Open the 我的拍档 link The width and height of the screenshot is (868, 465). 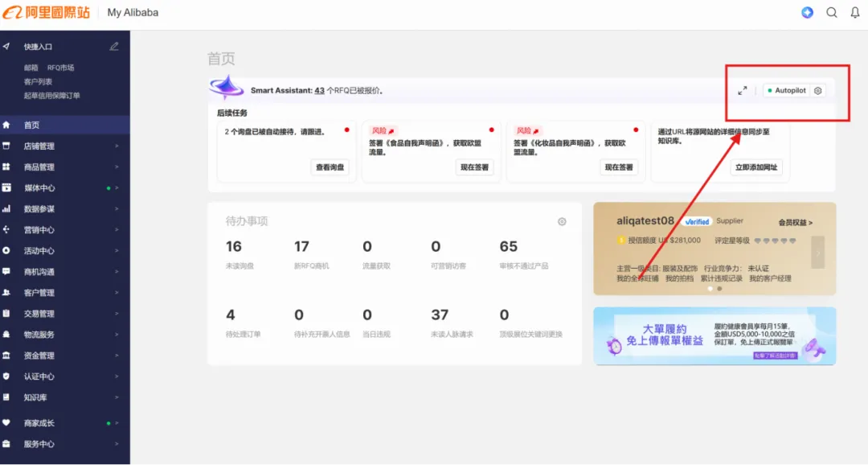679,278
